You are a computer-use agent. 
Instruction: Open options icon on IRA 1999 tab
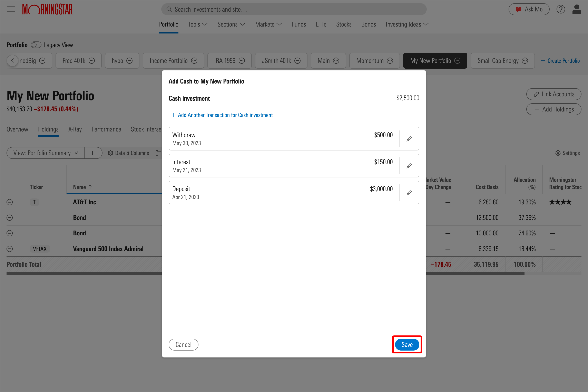[x=242, y=61]
